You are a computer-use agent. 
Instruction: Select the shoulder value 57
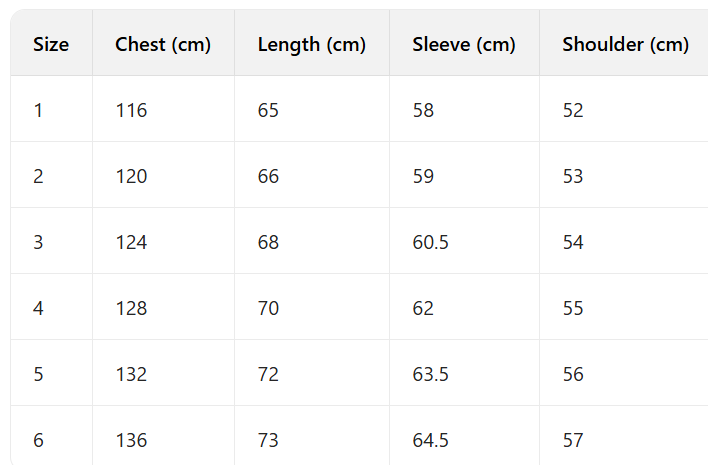[573, 440]
